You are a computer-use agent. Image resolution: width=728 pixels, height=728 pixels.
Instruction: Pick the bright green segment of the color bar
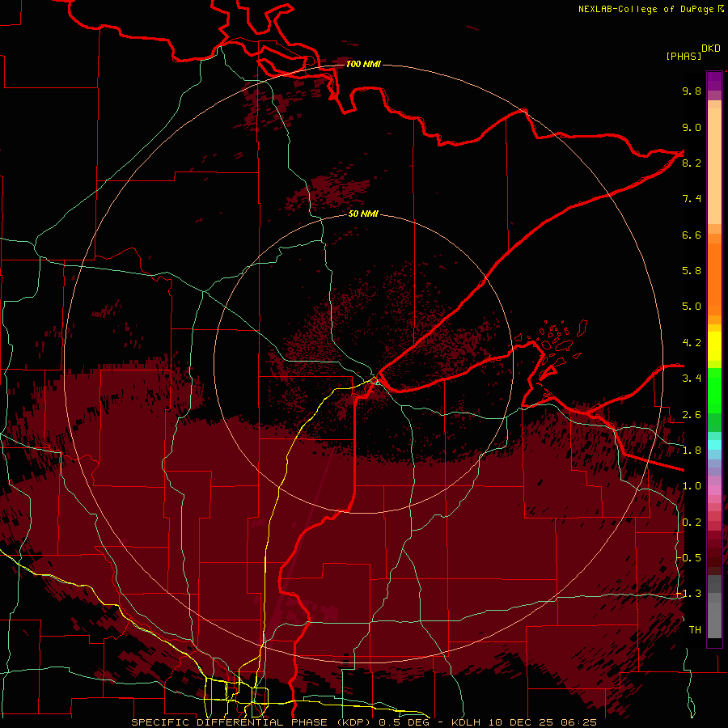click(714, 390)
